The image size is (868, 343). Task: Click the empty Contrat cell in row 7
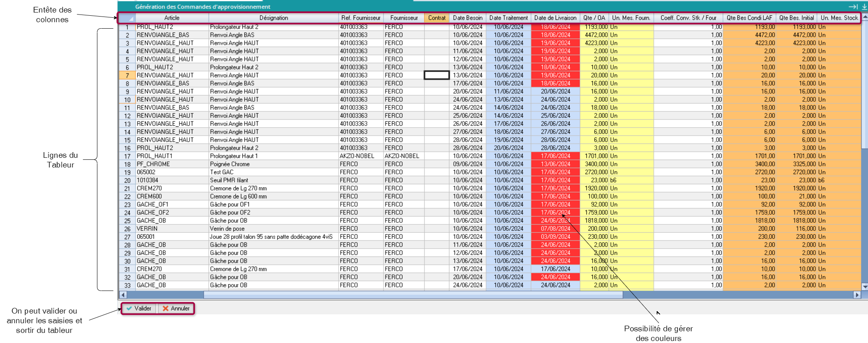tap(436, 75)
